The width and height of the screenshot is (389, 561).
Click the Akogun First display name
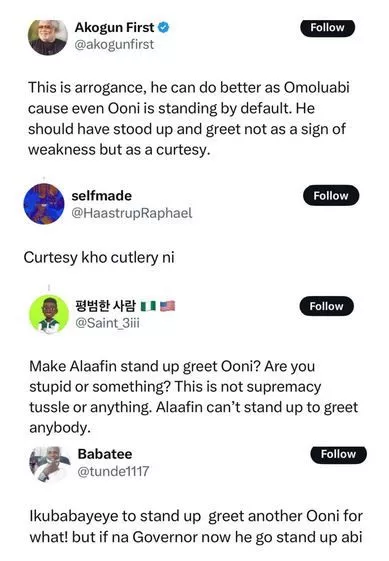click(115, 28)
